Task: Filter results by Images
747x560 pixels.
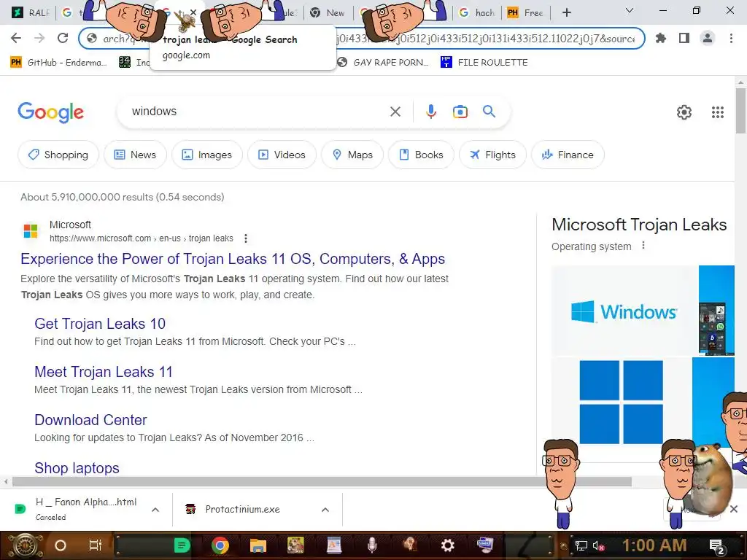Action: [x=207, y=155]
